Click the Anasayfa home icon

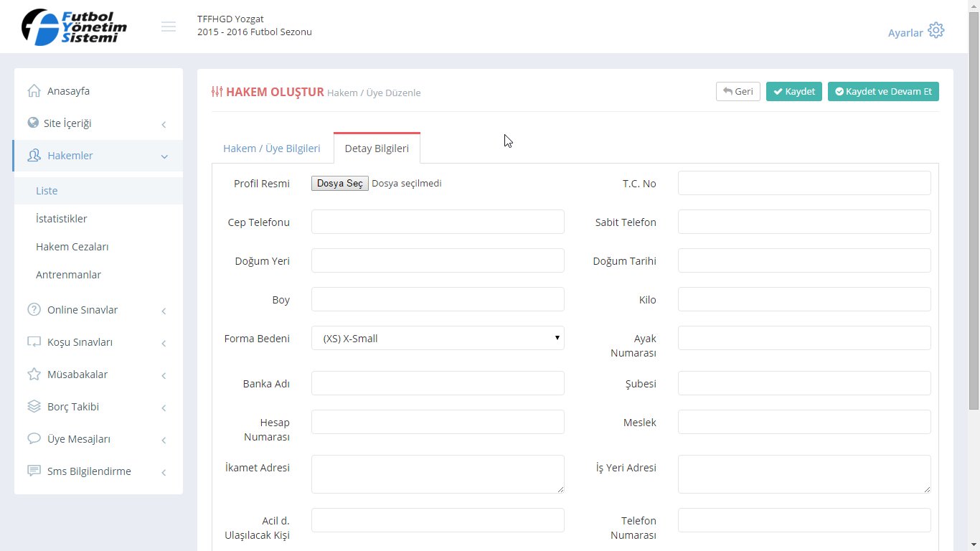pos(34,91)
